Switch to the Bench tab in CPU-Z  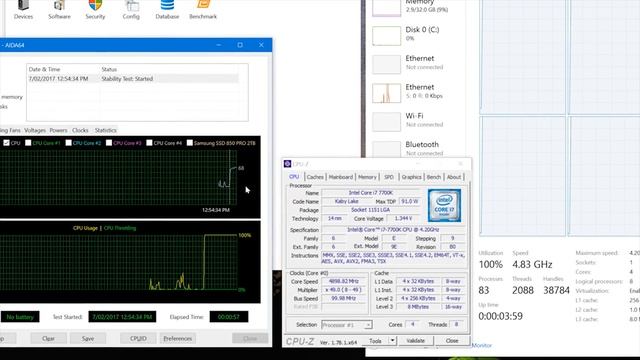pyautogui.click(x=434, y=177)
